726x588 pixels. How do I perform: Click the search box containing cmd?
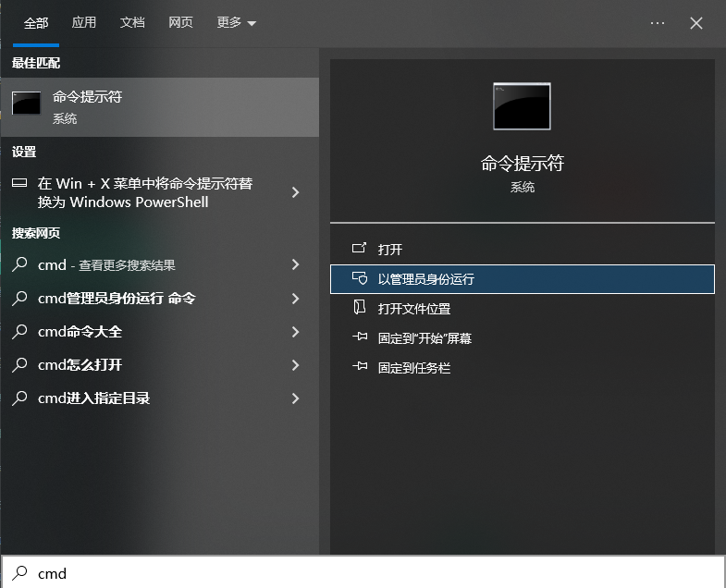(x=370, y=573)
